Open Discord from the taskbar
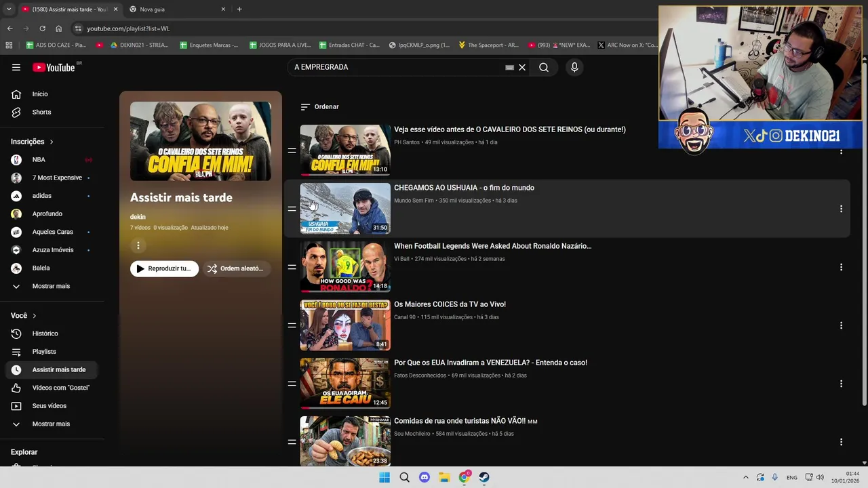 (425, 477)
